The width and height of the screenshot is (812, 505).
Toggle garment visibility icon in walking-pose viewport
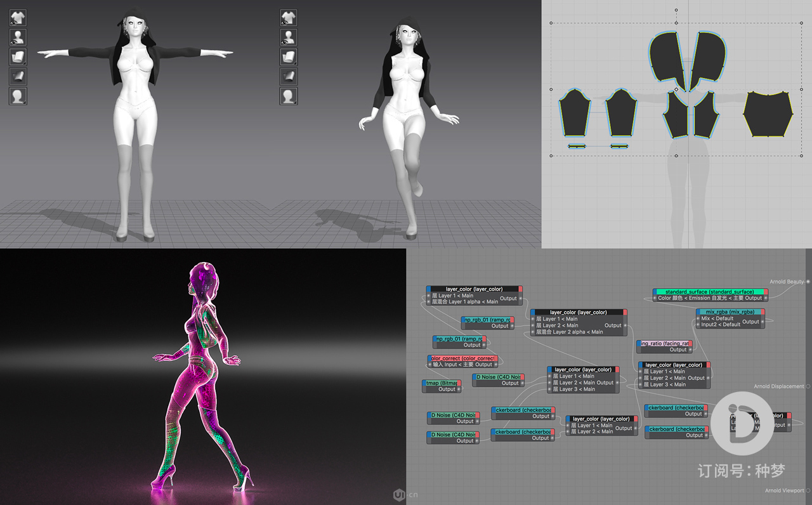[x=289, y=17]
